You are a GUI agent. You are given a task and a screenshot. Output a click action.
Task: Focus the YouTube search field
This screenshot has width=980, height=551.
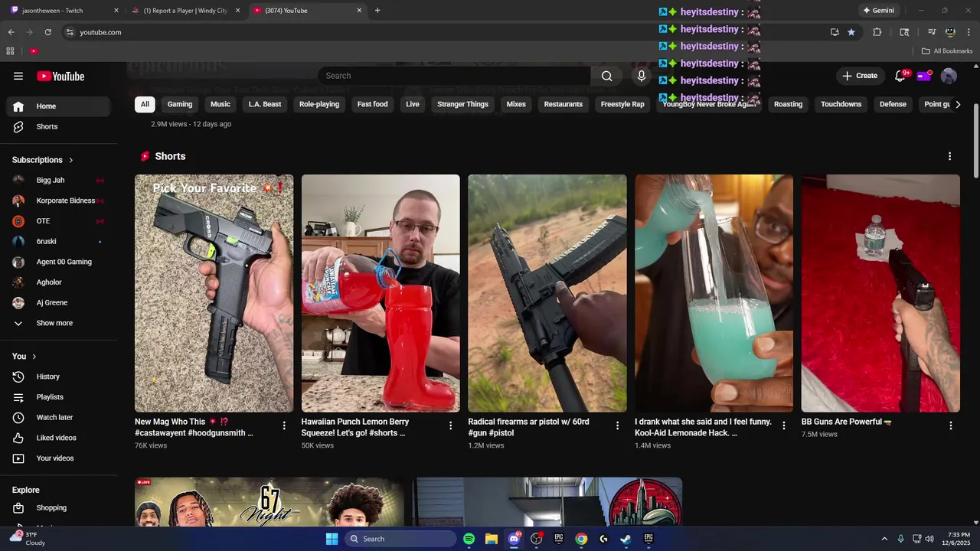454,76
